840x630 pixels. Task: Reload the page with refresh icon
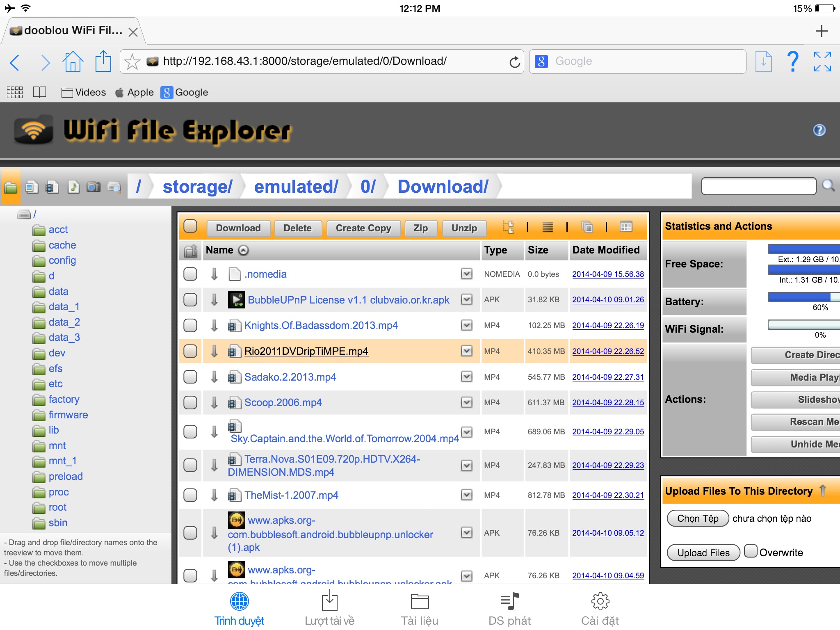(x=514, y=62)
